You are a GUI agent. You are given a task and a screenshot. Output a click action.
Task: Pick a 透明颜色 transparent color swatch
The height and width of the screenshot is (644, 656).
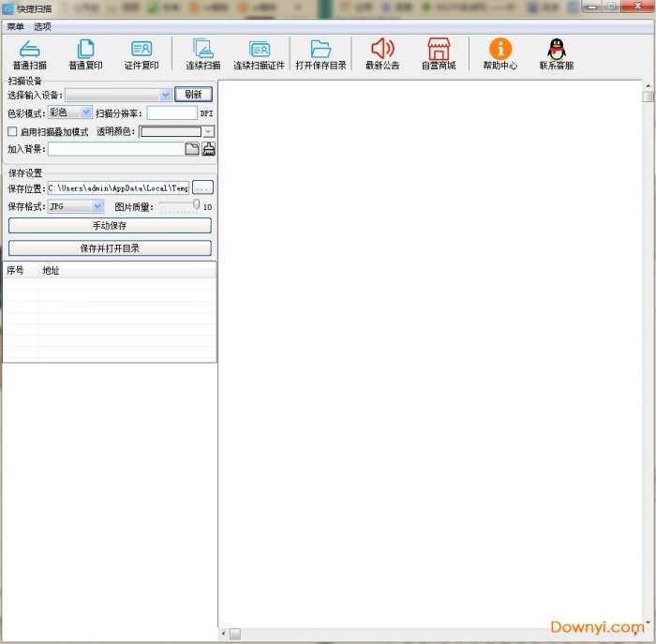[x=176, y=132]
